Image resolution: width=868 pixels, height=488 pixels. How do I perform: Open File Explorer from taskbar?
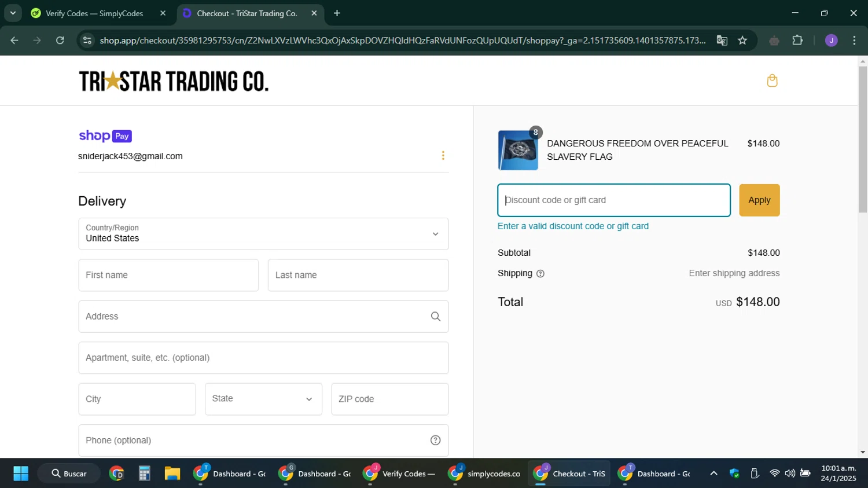172,474
